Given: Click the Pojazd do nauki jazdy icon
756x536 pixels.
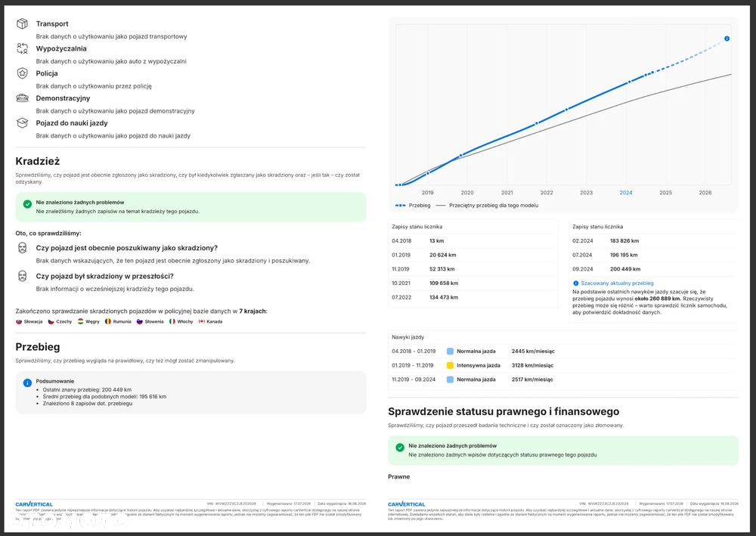Looking at the screenshot, I should click(22, 123).
